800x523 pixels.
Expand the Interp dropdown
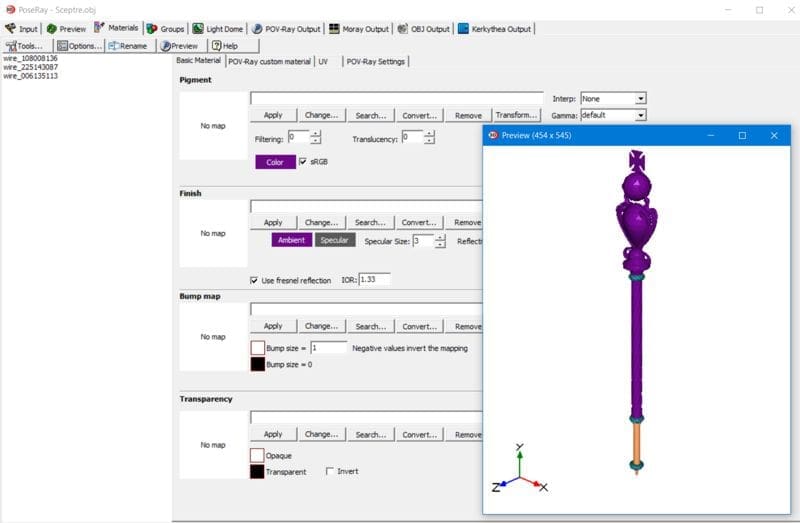pos(640,98)
